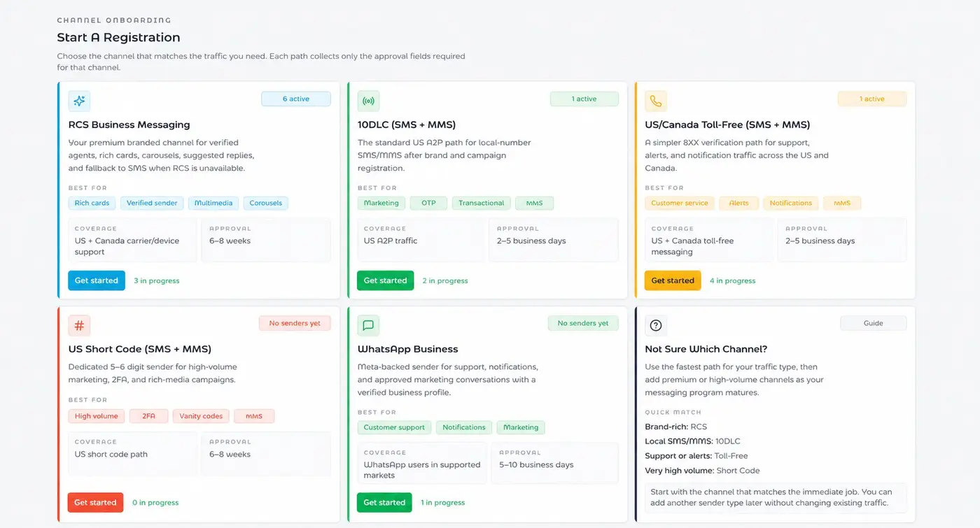This screenshot has width=980, height=528.
Task: Click the Toll-Free phone handset icon
Action: (656, 101)
